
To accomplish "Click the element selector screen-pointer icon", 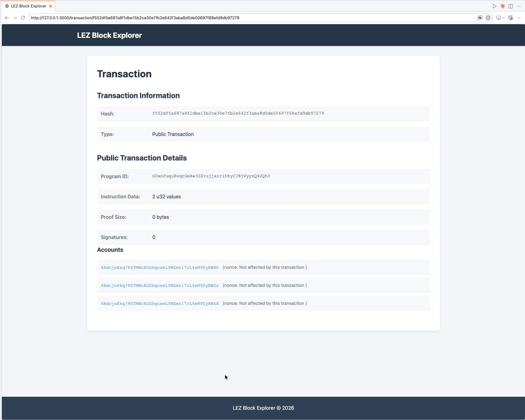I will tap(499, 18).
